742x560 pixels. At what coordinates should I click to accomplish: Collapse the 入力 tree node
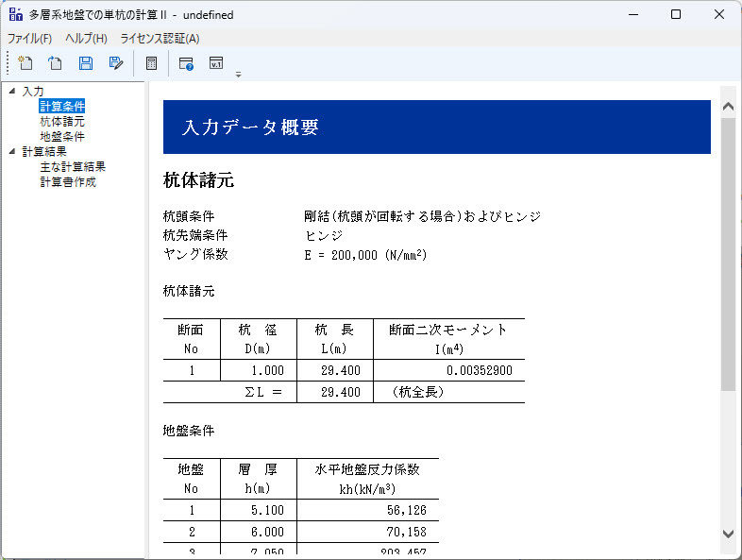(x=11, y=92)
